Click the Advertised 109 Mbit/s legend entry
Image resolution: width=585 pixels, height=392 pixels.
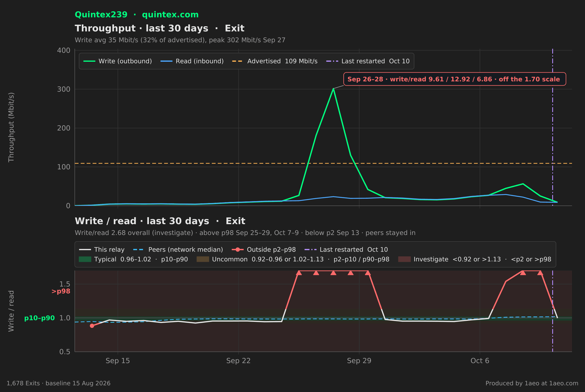[x=275, y=61]
